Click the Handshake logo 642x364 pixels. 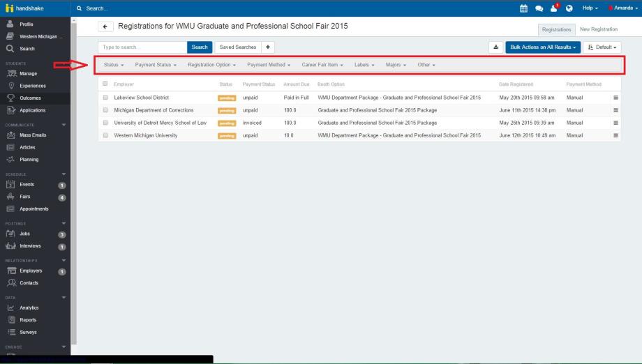[x=24, y=8]
